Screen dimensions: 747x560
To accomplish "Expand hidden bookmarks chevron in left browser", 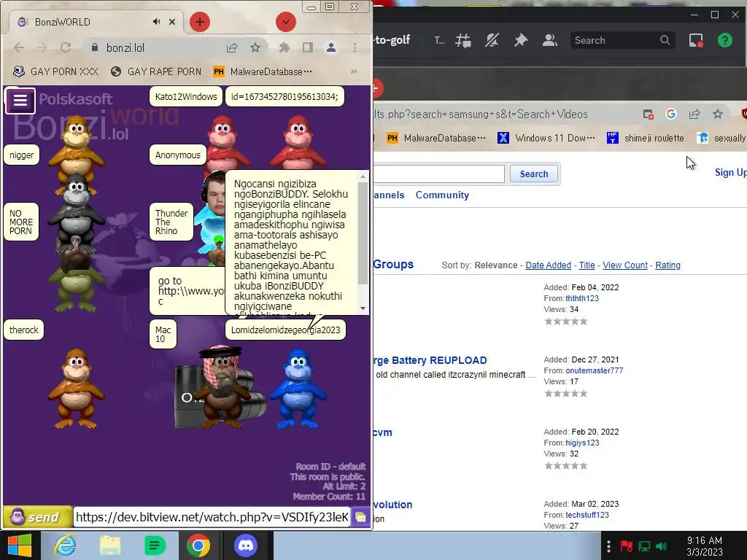I will coord(354,71).
